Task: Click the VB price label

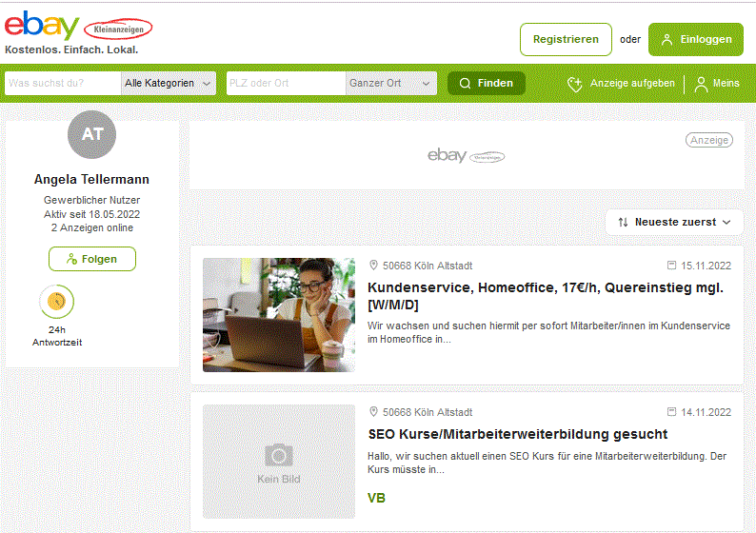Action: [x=376, y=499]
